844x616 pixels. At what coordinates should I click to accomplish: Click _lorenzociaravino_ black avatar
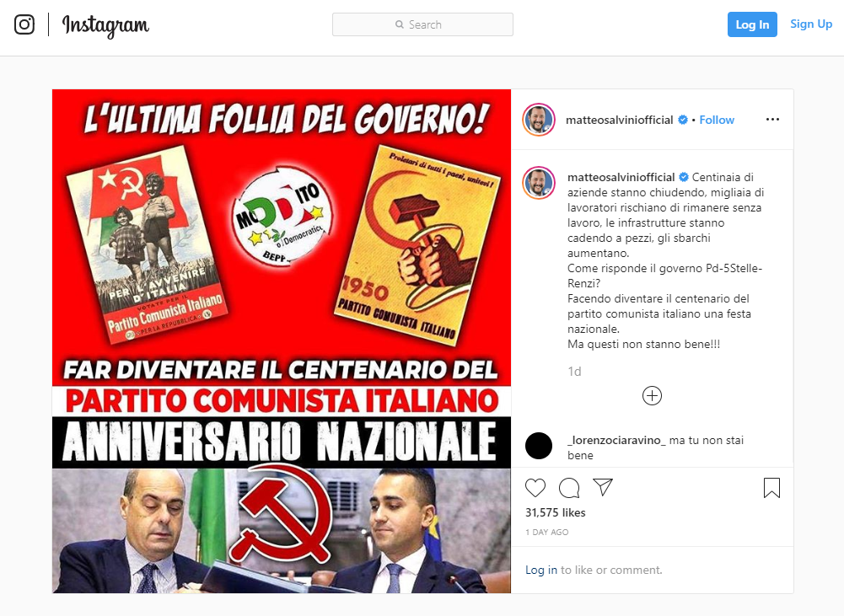coord(539,446)
